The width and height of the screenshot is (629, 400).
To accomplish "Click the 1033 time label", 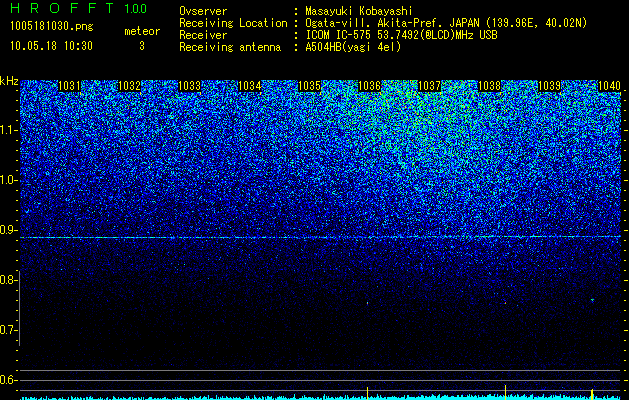I will (x=189, y=86).
